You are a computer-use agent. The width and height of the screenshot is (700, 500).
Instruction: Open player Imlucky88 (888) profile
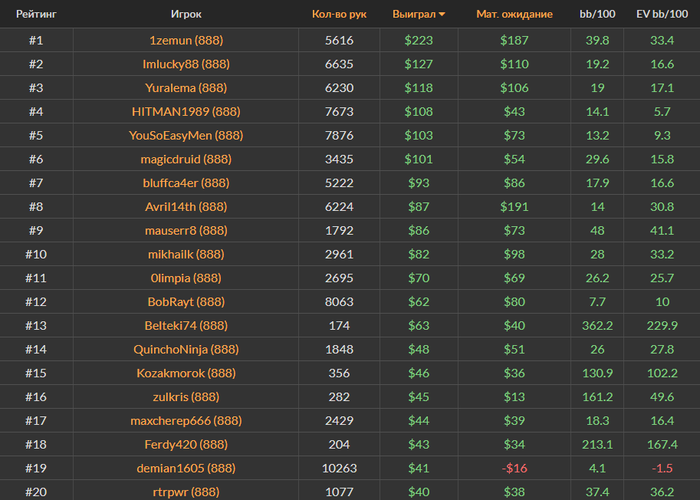[x=186, y=64]
